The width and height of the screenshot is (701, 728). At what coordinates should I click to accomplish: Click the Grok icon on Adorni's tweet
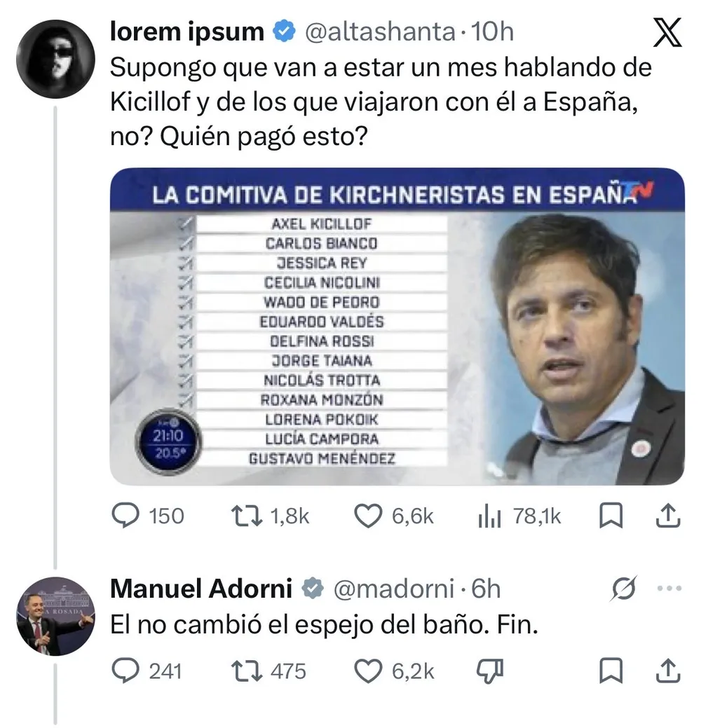point(624,590)
